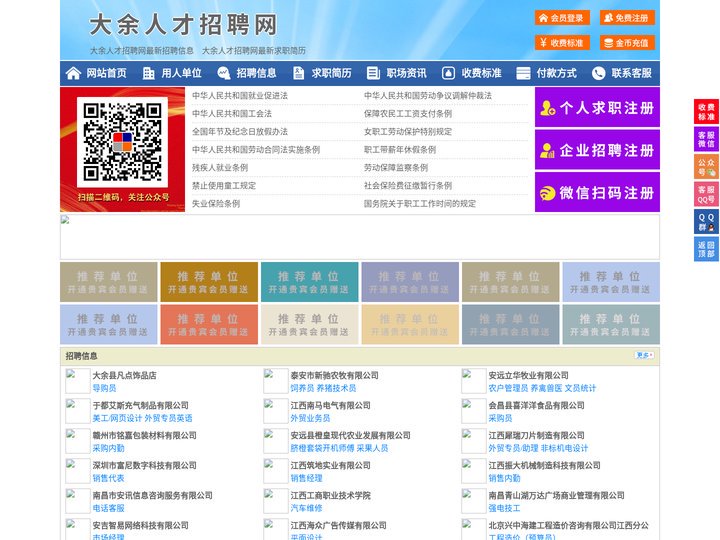
Task: Click the yen icon on 收费标准 button
Action: pos(544,43)
